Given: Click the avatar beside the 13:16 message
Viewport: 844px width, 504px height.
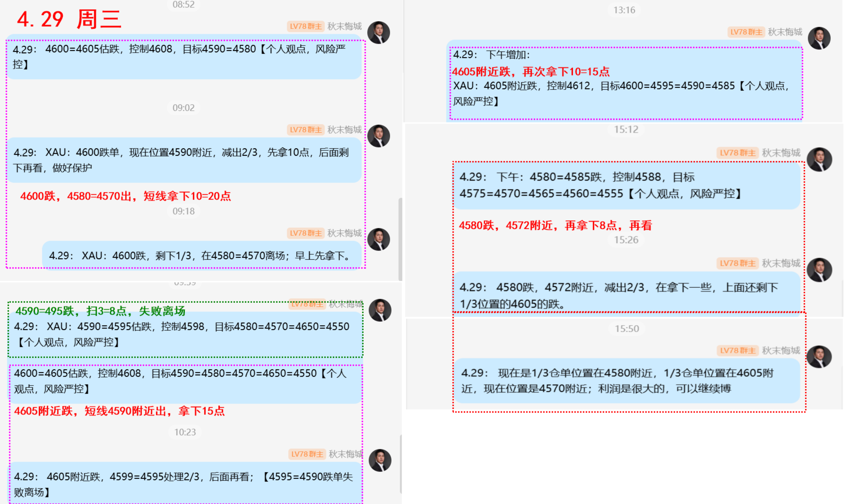Looking at the screenshot, I should point(820,38).
